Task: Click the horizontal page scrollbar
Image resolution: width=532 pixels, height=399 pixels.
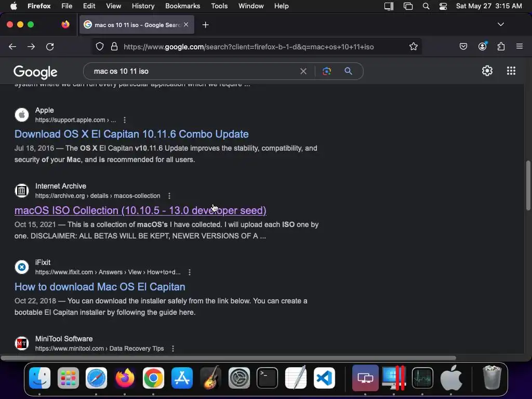Action: tap(228, 357)
